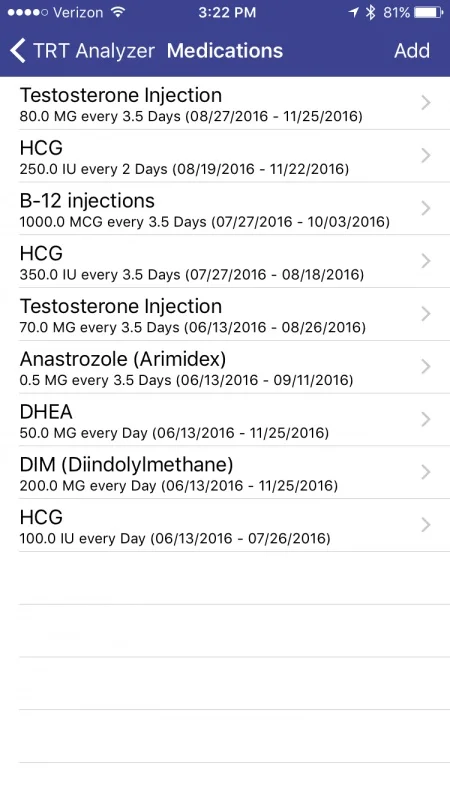Select DIM (Diindolylmethane) medication name
Viewport: 450px width, 800px height.
click(x=126, y=464)
